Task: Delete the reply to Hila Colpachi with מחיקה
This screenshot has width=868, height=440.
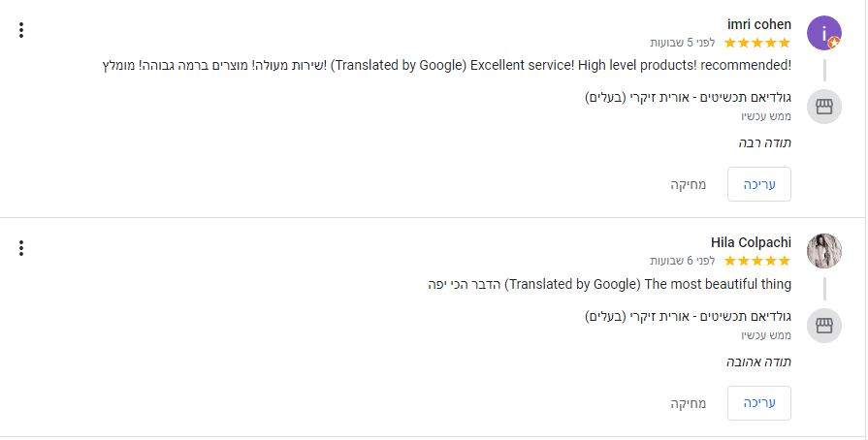Action: pos(688,403)
